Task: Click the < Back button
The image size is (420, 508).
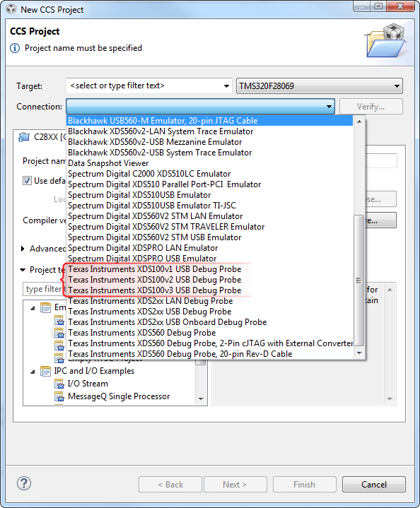Action: [x=170, y=485]
